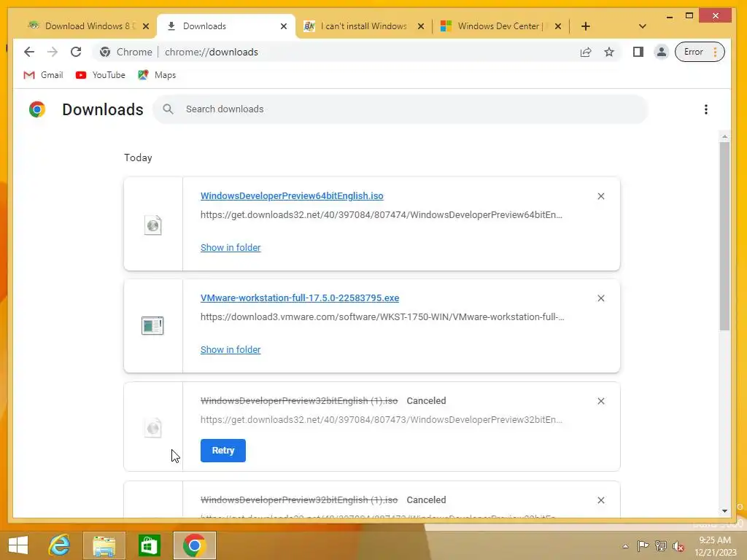Open VMware-workstation-full-17.5.0 exe link
This screenshot has width=747, height=560.
pos(300,297)
